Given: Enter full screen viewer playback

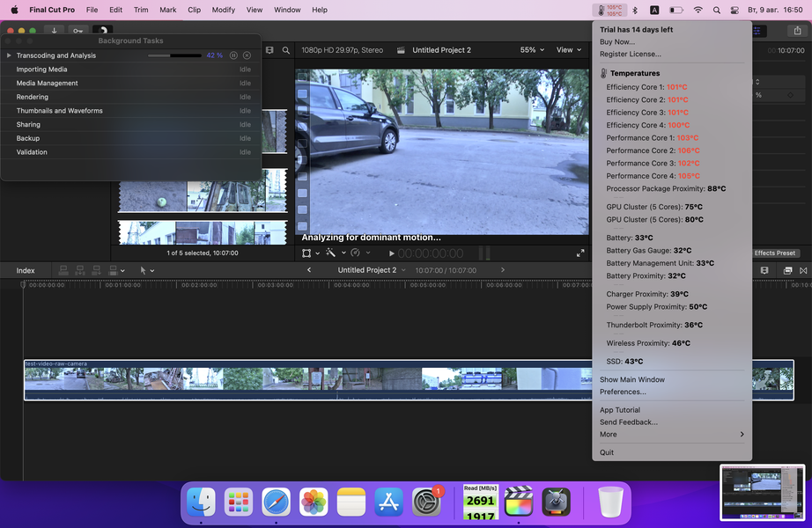Looking at the screenshot, I should 580,253.
